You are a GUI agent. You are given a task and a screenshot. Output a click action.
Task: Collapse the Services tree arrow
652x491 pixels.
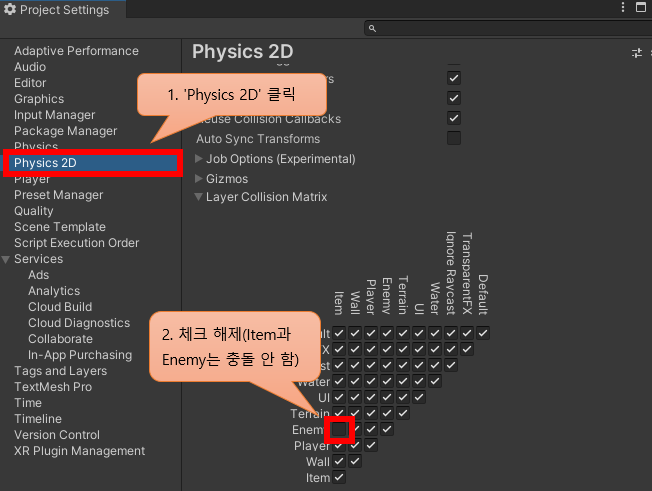point(6,259)
